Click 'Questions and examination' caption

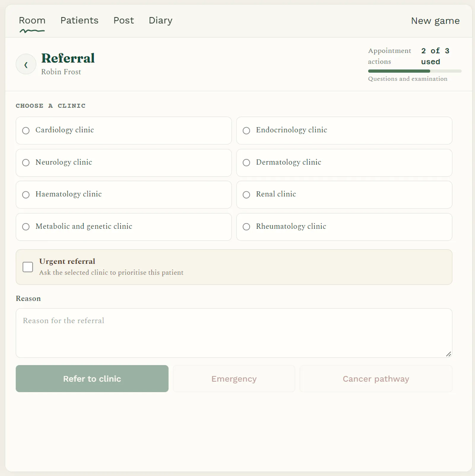(408, 79)
